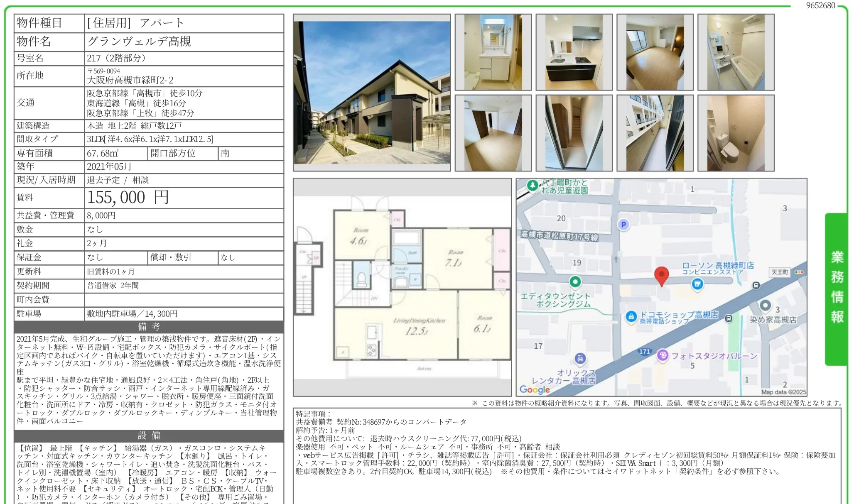Click the room number 217（2階部分）
This screenshot has height=504, width=854.
(117, 58)
